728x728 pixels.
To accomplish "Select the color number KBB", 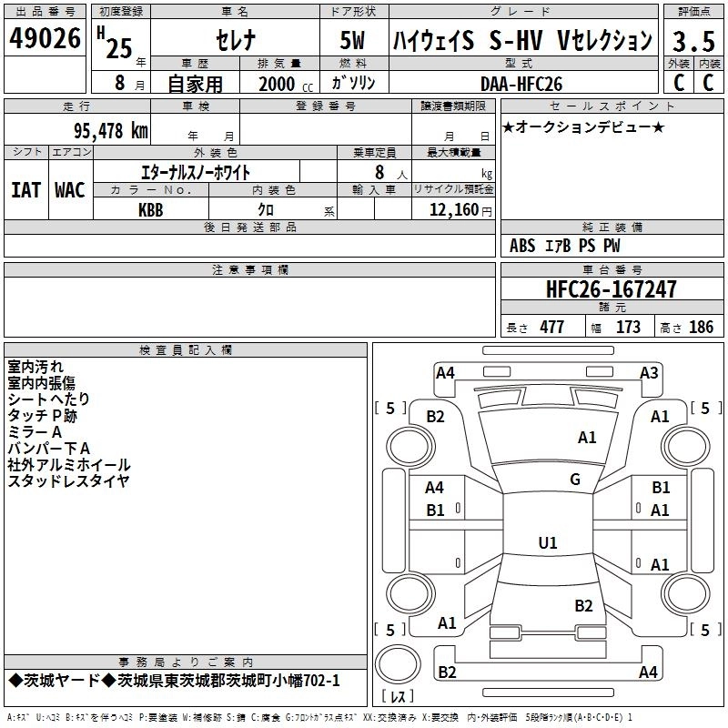I will point(151,210).
